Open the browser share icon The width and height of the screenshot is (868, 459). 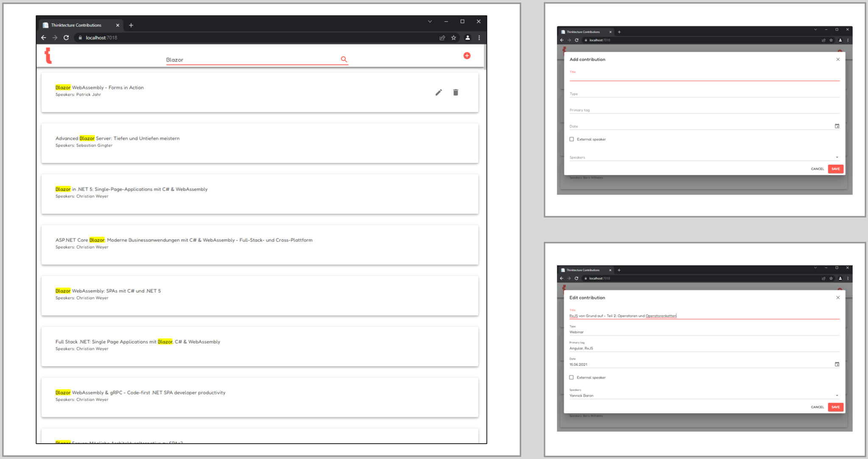pyautogui.click(x=442, y=37)
